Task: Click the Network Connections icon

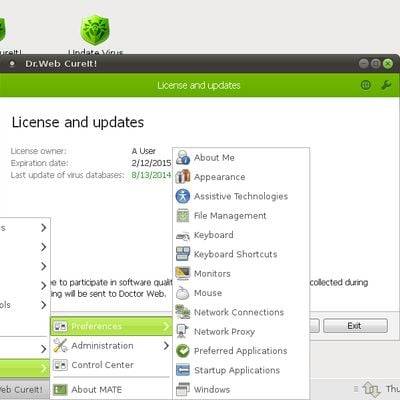Action: tap(183, 312)
